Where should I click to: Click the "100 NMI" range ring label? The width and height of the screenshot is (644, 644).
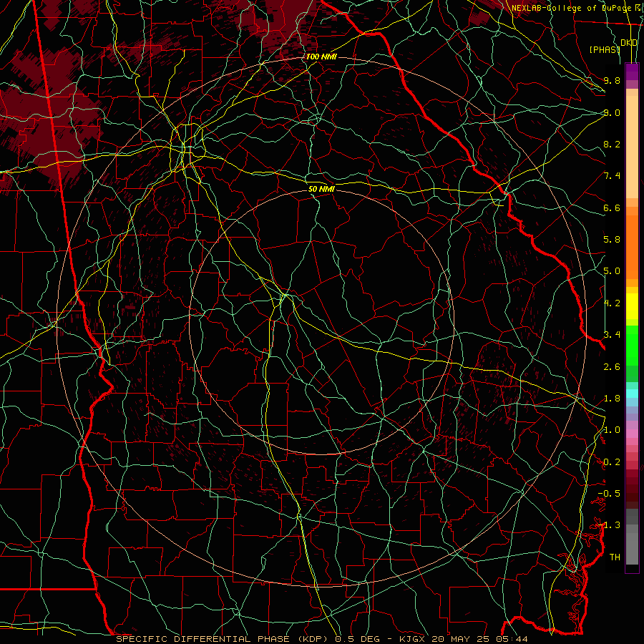coord(321,57)
